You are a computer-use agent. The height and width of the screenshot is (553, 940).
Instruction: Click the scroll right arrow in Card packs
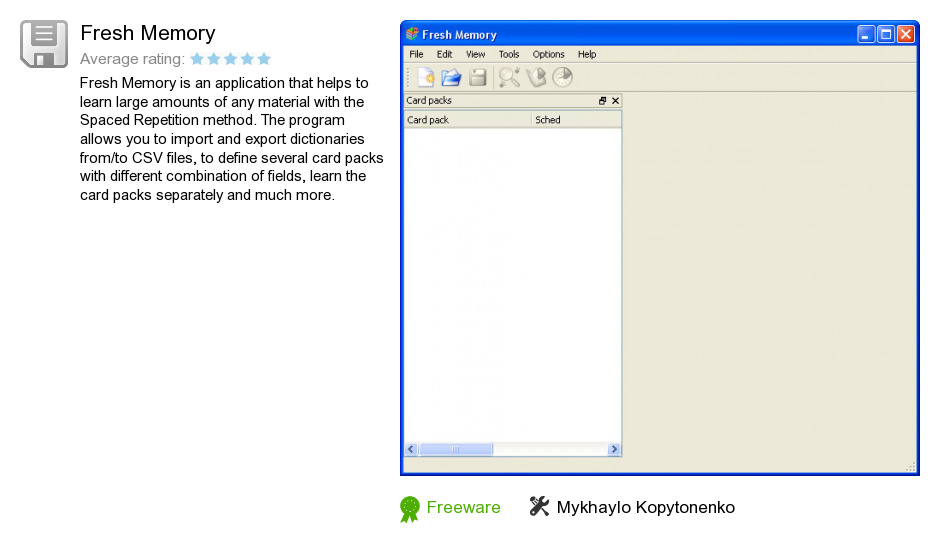click(x=614, y=449)
